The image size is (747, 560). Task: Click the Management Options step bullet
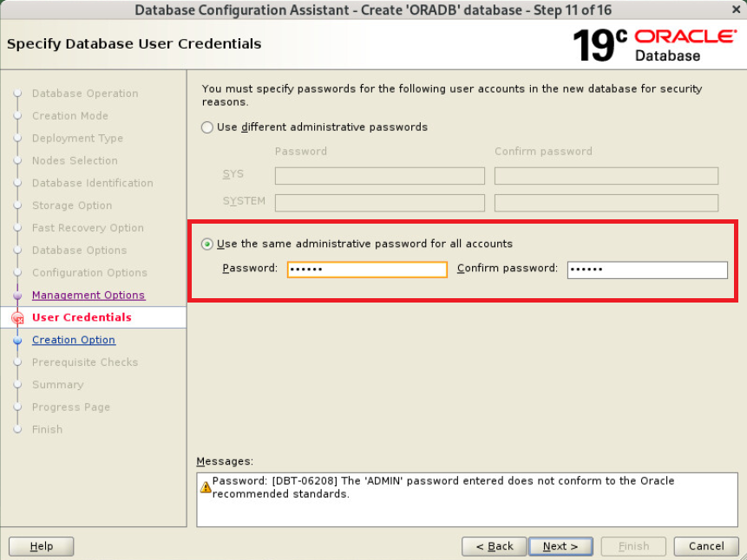click(17, 296)
